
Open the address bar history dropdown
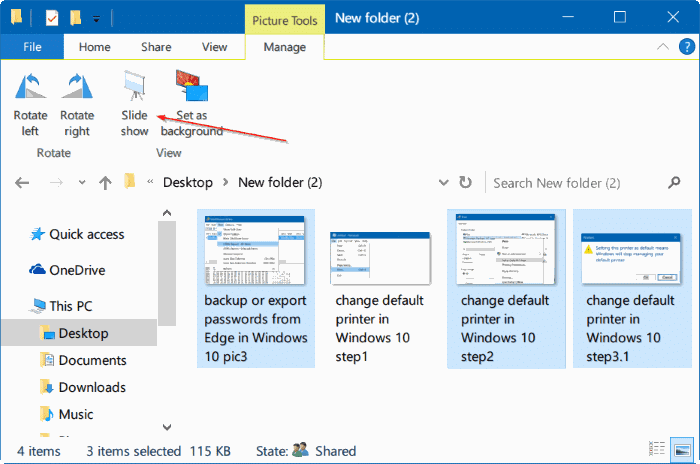pos(443,182)
